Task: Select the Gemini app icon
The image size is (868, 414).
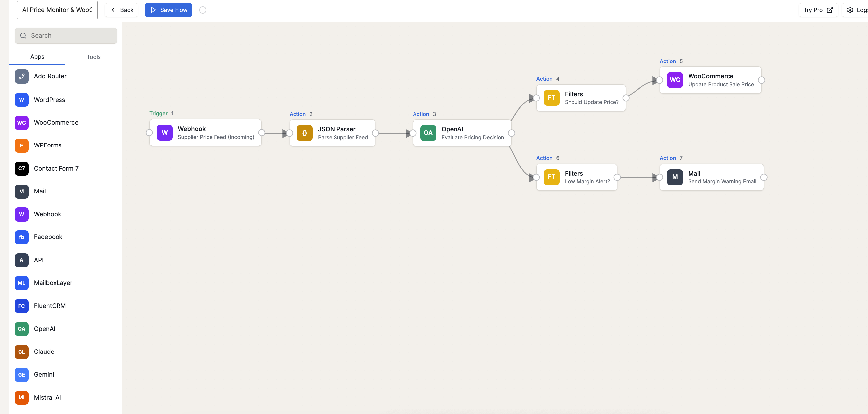Action: point(21,375)
